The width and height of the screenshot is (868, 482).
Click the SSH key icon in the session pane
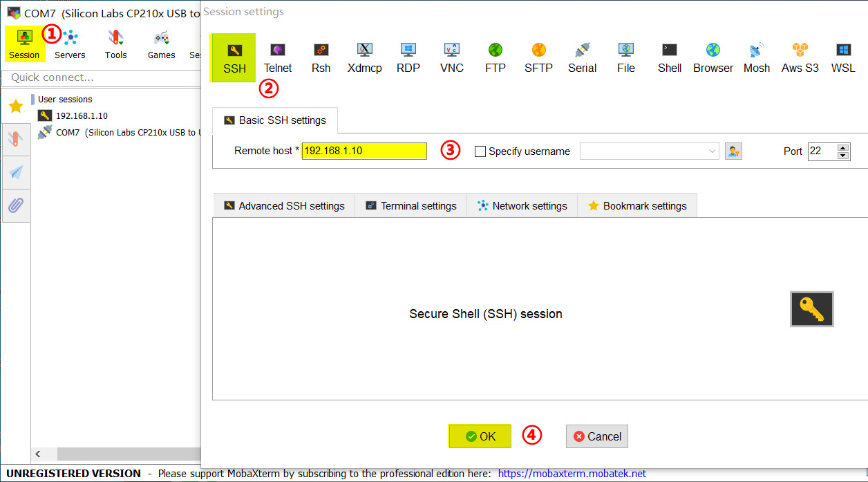[812, 309]
